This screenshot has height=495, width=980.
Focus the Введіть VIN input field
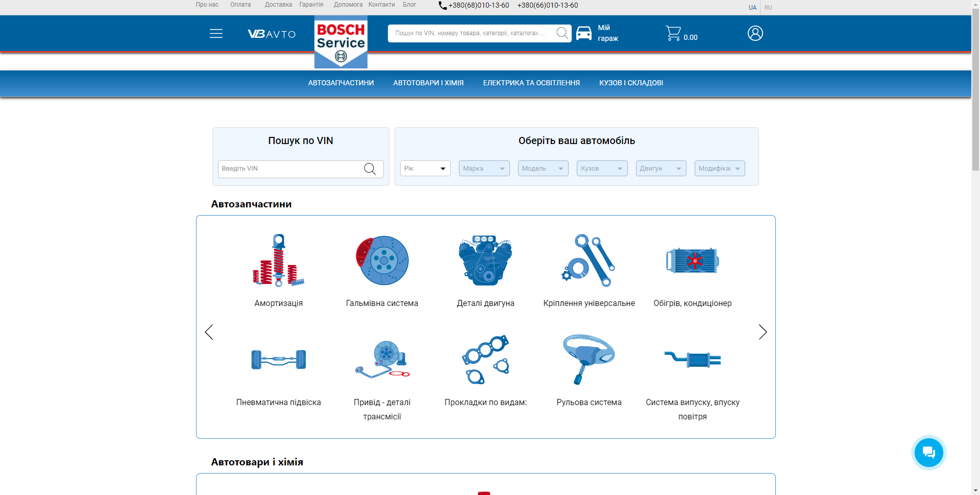[289, 169]
